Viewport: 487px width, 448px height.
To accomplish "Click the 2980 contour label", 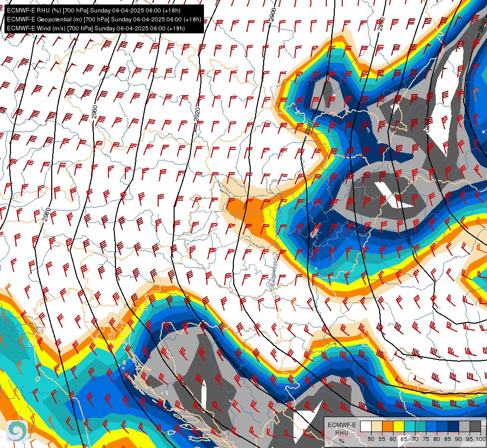I will coord(47,215).
